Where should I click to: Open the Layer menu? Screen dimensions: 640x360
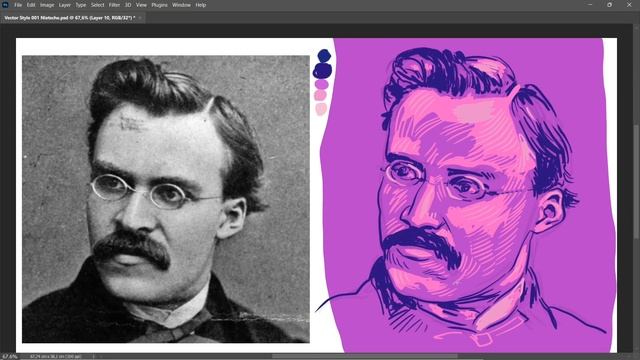click(65, 5)
